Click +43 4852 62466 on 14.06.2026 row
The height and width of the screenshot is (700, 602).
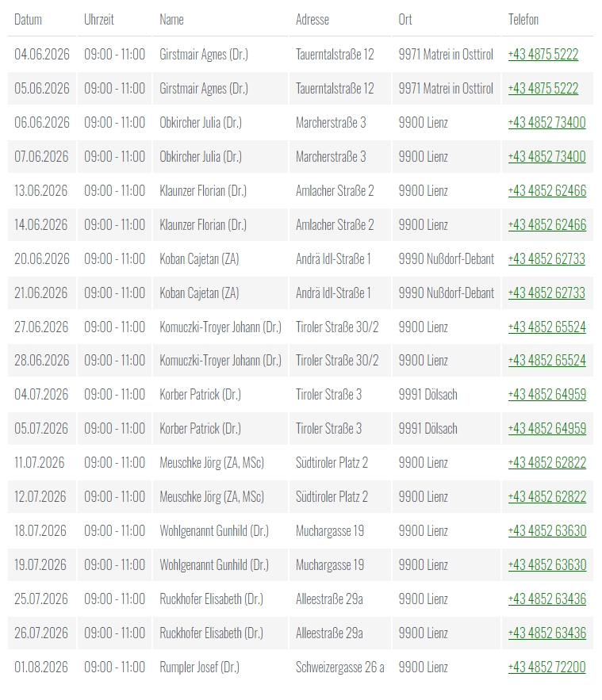click(547, 224)
